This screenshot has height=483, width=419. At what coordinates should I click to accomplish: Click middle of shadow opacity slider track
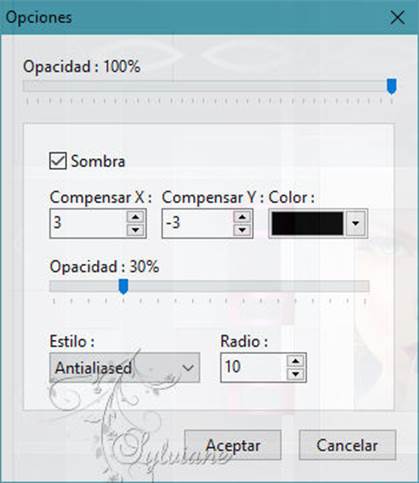[209, 286]
